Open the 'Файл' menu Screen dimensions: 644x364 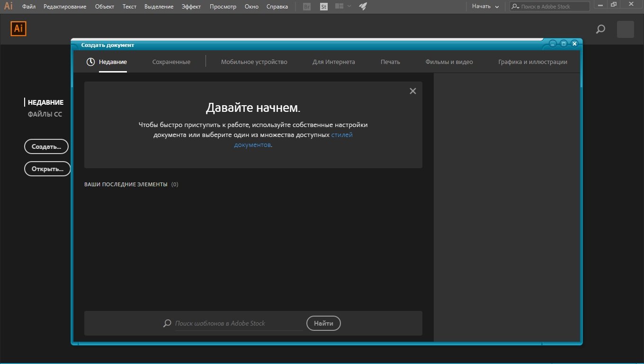click(29, 7)
